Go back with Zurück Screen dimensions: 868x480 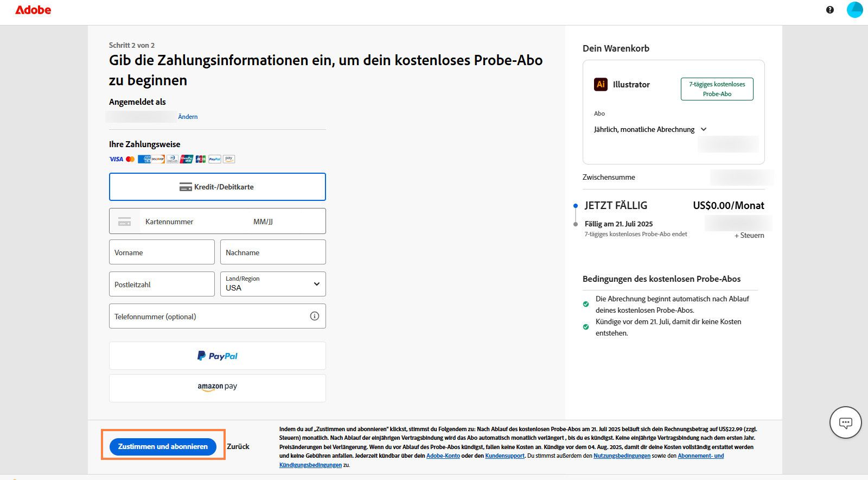(x=238, y=446)
